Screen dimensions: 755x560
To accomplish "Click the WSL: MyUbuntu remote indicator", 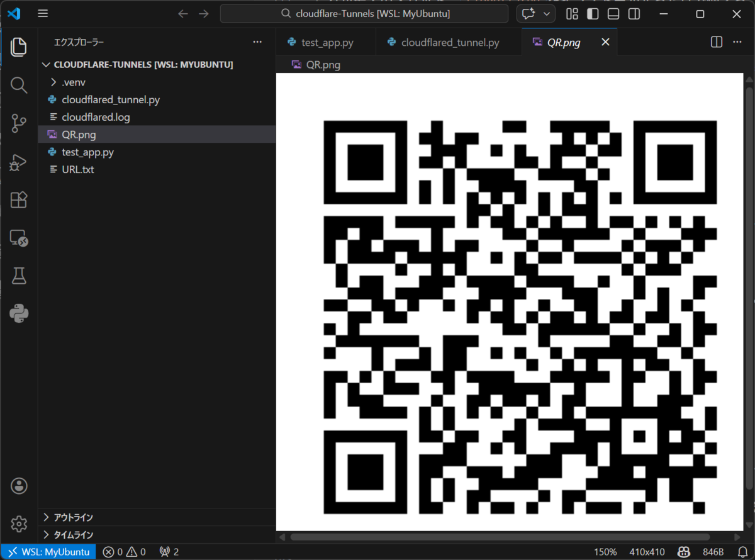I will pyautogui.click(x=48, y=552).
